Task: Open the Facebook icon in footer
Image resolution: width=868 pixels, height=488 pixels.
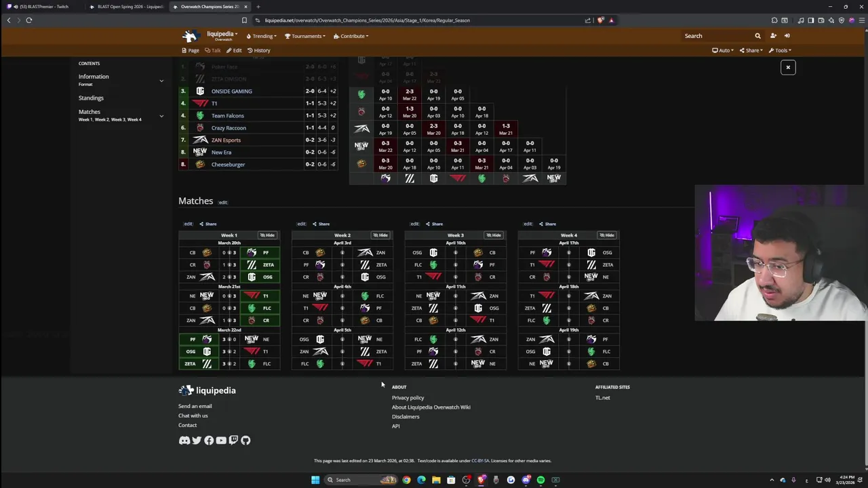Action: 209,441
